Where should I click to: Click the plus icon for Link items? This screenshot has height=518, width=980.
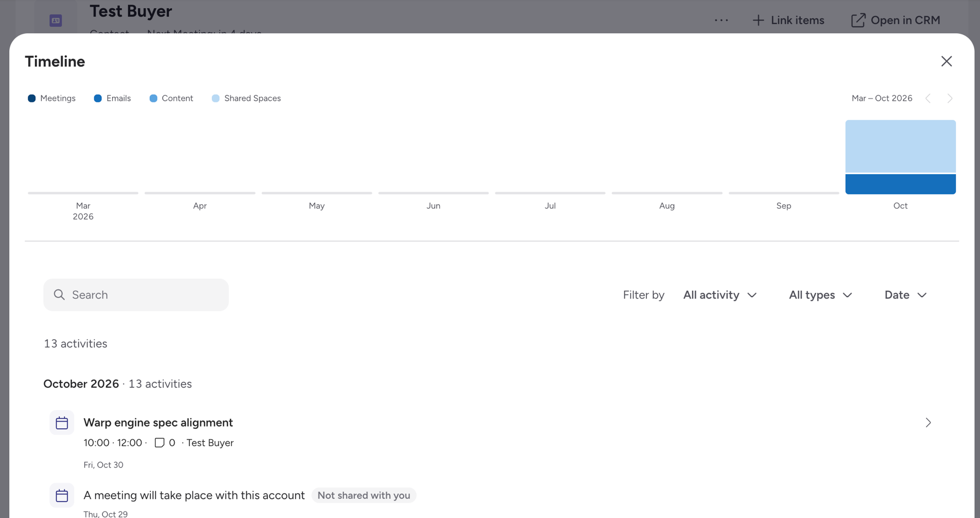pos(758,20)
